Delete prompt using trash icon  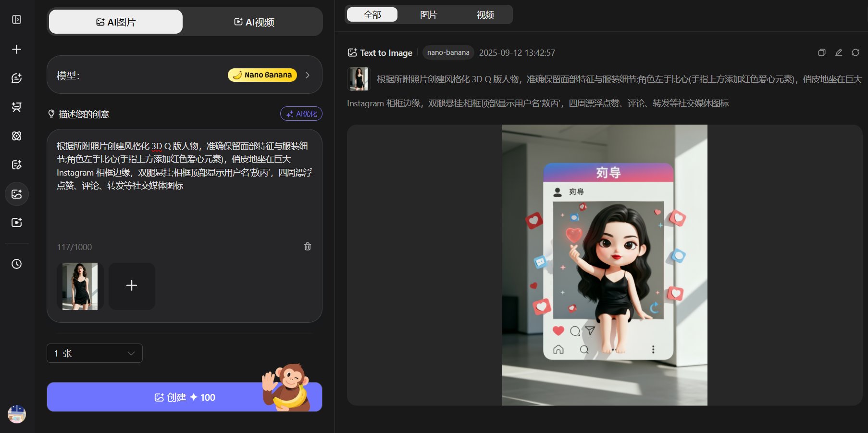tap(308, 246)
